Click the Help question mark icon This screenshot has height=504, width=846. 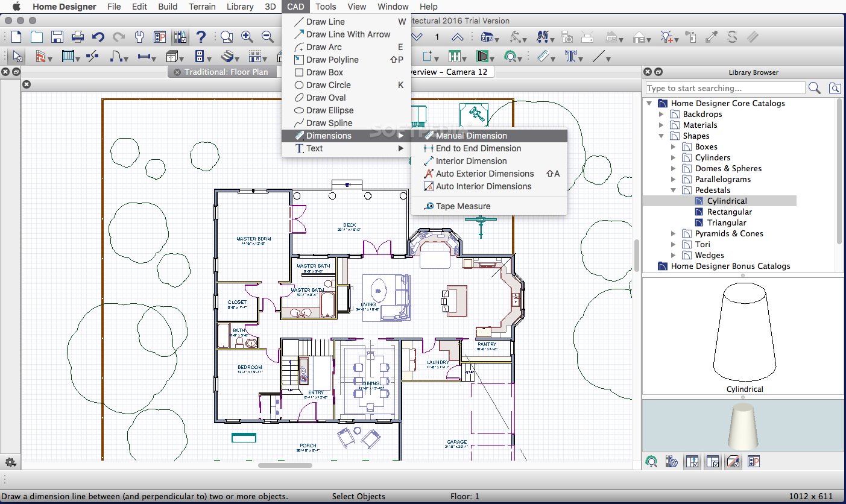(x=201, y=37)
